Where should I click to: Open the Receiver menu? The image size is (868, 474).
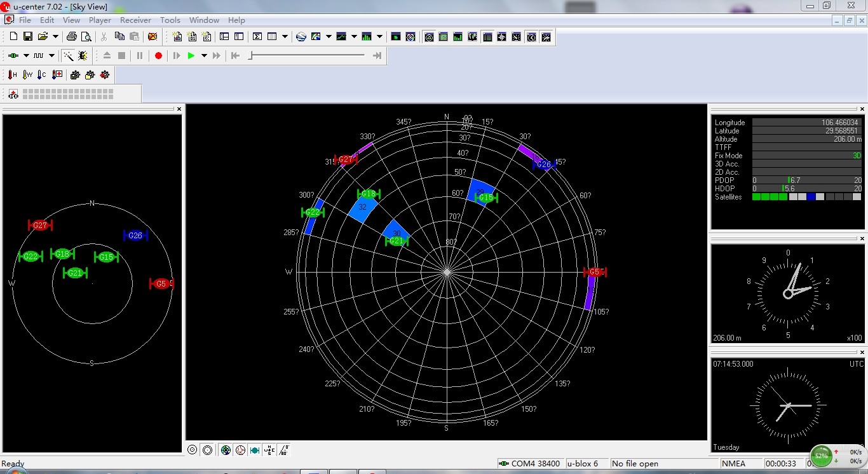(x=135, y=20)
